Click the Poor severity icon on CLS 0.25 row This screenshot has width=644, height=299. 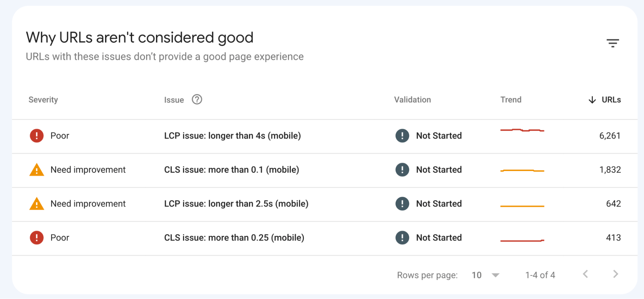tap(36, 238)
